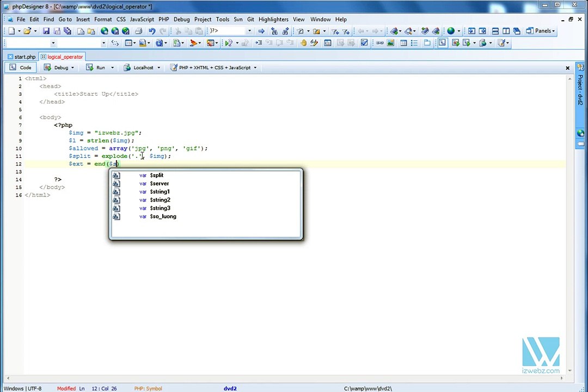Image resolution: width=588 pixels, height=392 pixels.
Task: Expand the Run dropdown in editor bar
Action: [112, 68]
